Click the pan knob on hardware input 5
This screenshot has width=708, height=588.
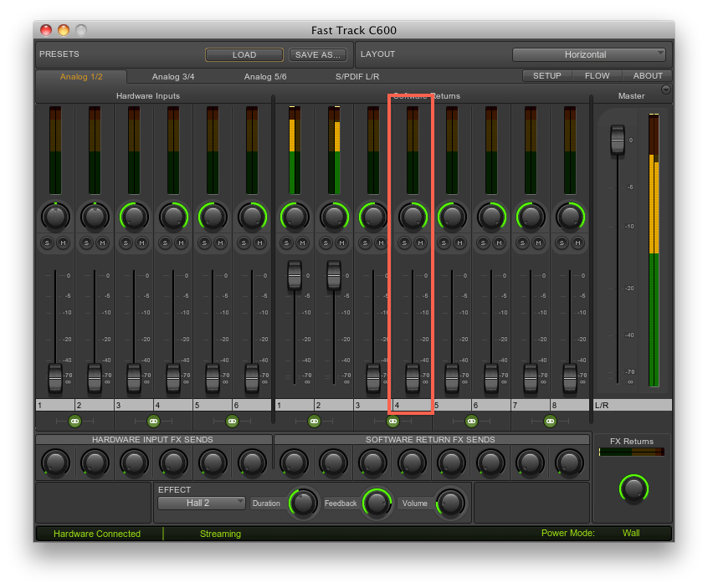pos(213,217)
